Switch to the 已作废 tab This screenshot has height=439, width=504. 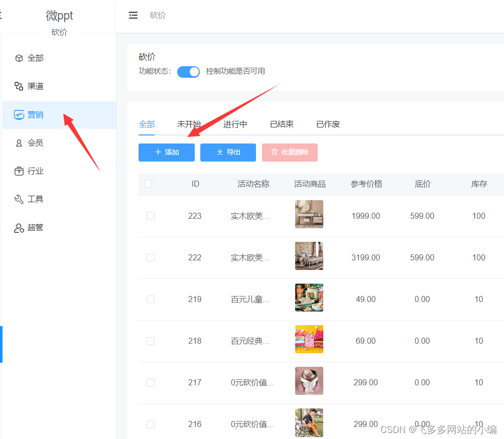tap(328, 124)
